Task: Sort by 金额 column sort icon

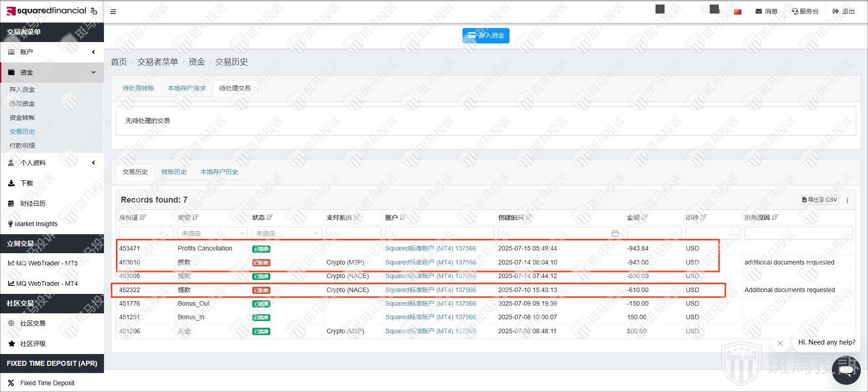Action: pyautogui.click(x=645, y=217)
